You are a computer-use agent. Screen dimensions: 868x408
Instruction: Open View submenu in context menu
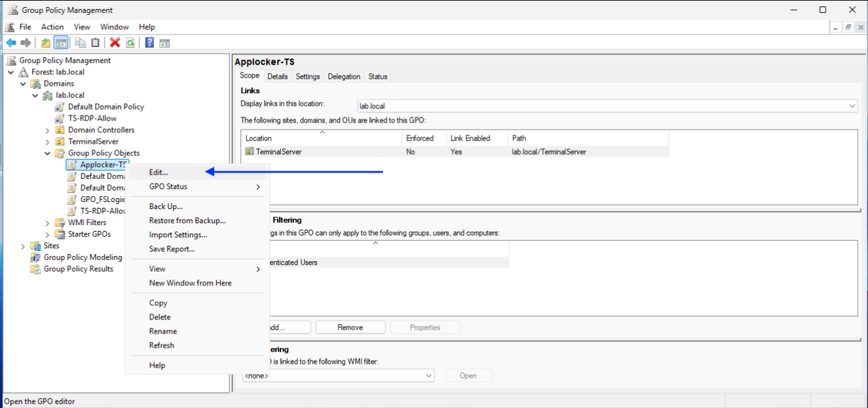(198, 269)
